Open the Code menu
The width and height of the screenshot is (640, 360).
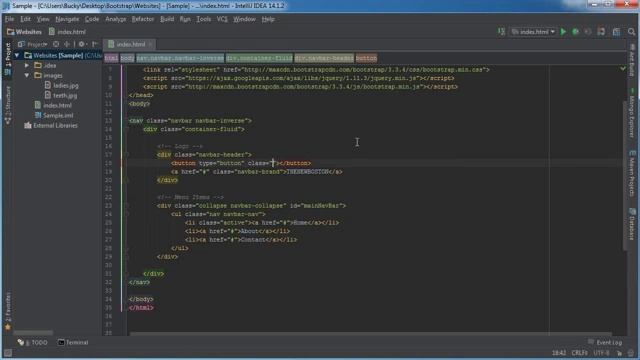tap(92, 19)
